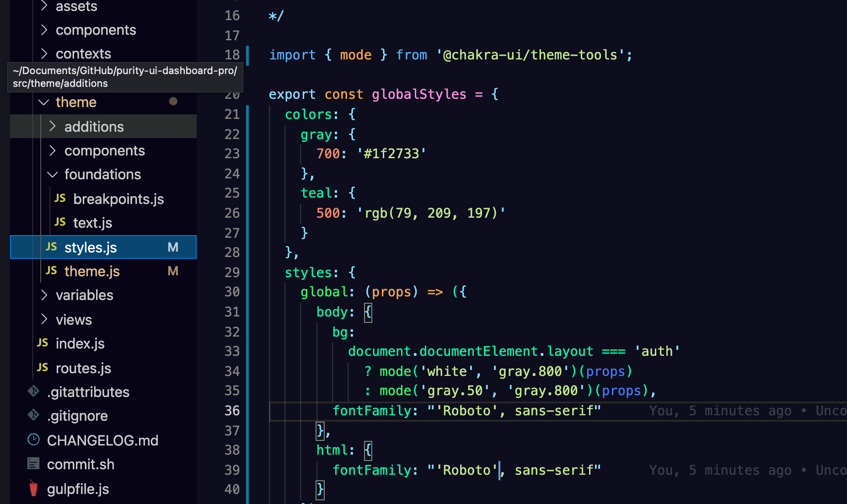The width and height of the screenshot is (847, 504).
Task: Expand the variables folder
Action: click(44, 295)
